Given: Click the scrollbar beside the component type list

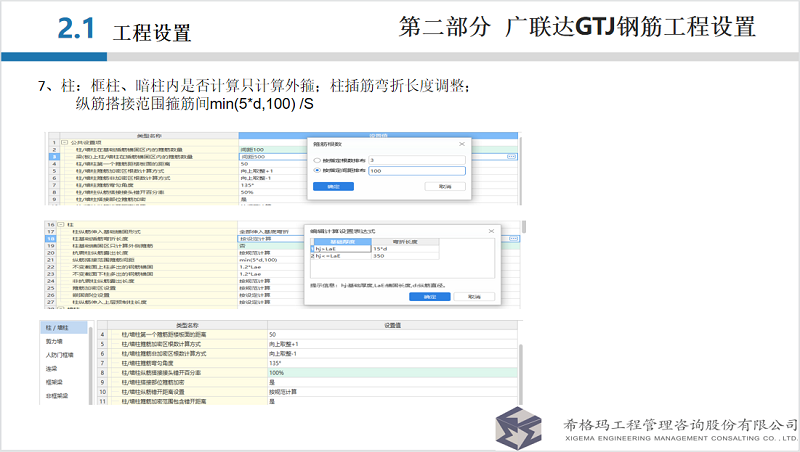Looking at the screenshot, I should [91, 365].
